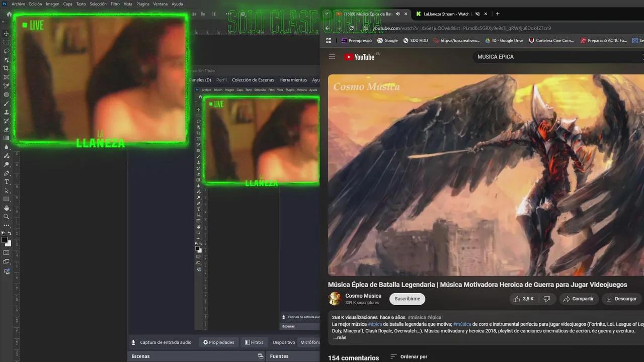Open the Ventana menu in Photoshop
Image resolution: width=644 pixels, height=362 pixels.
(x=160, y=4)
